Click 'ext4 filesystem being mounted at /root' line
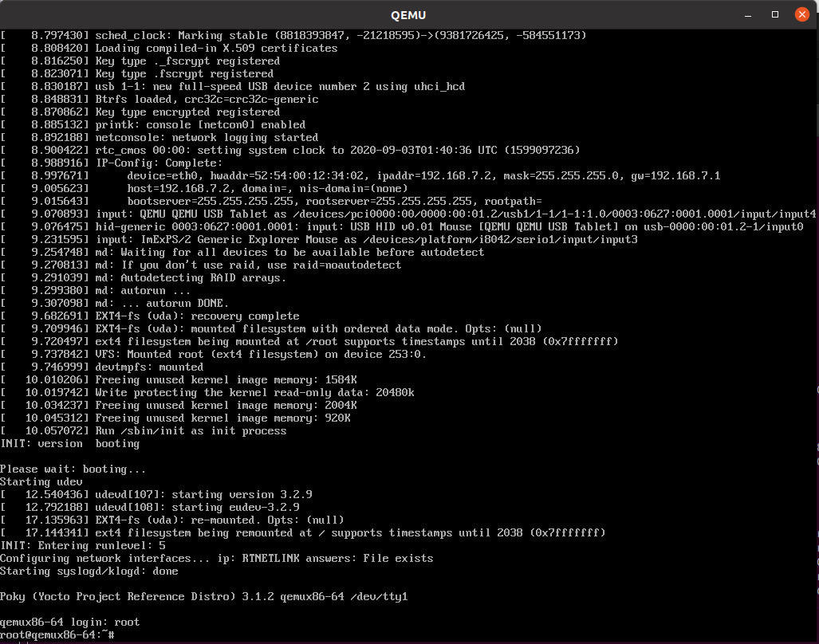Screen dimensions: 819x644 [x=309, y=341]
